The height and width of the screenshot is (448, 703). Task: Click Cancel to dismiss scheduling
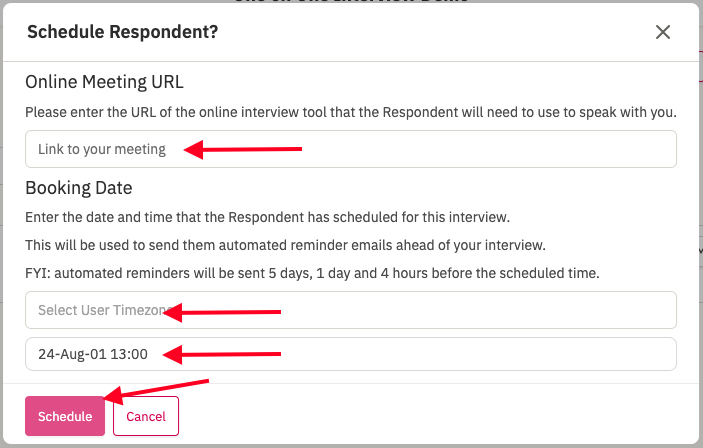(146, 416)
